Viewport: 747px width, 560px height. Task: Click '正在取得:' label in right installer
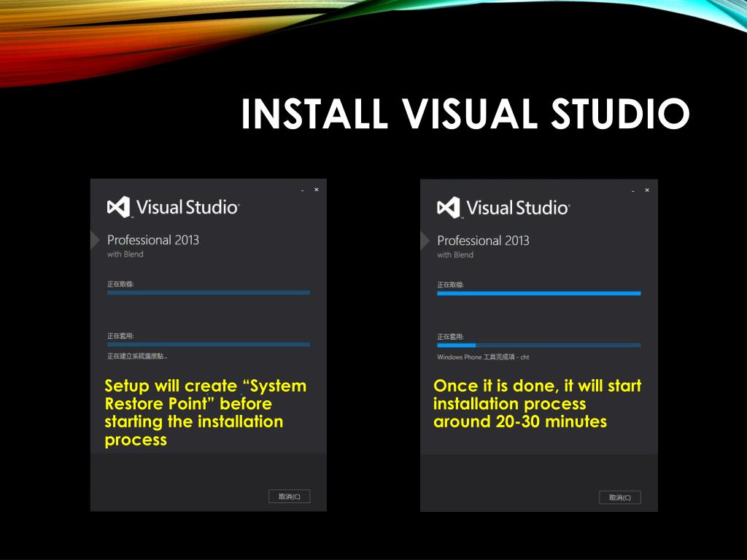[451, 285]
